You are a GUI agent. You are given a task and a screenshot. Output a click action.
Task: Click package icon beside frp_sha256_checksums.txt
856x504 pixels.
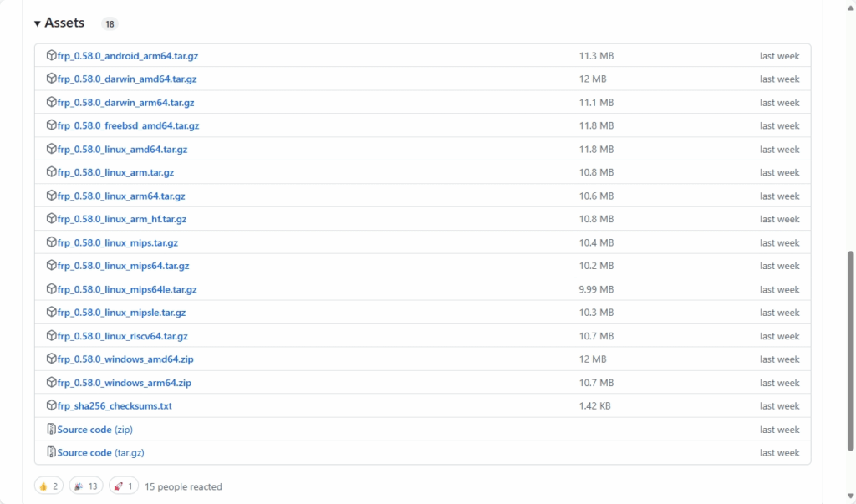52,406
